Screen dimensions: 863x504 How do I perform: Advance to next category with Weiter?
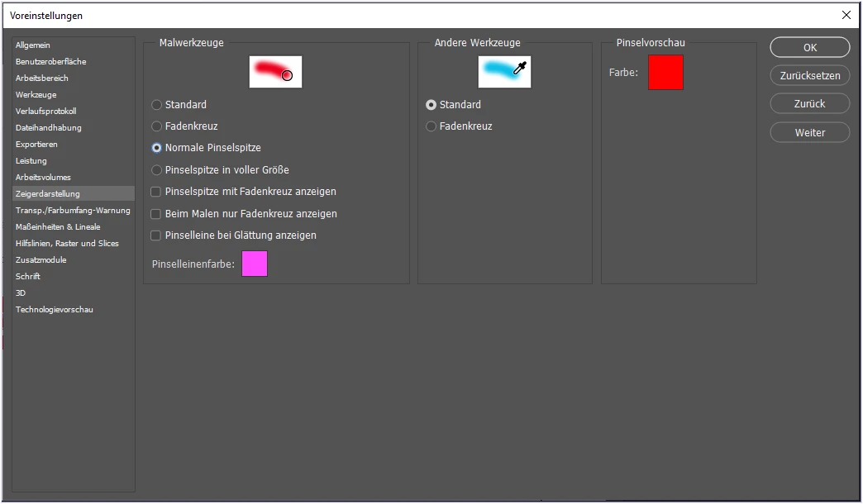[x=809, y=132]
